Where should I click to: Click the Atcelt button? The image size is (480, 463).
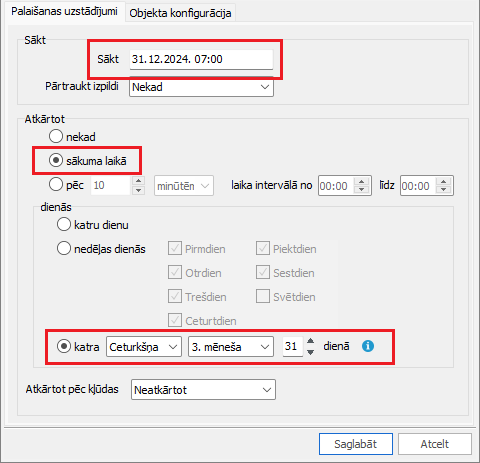click(x=435, y=444)
